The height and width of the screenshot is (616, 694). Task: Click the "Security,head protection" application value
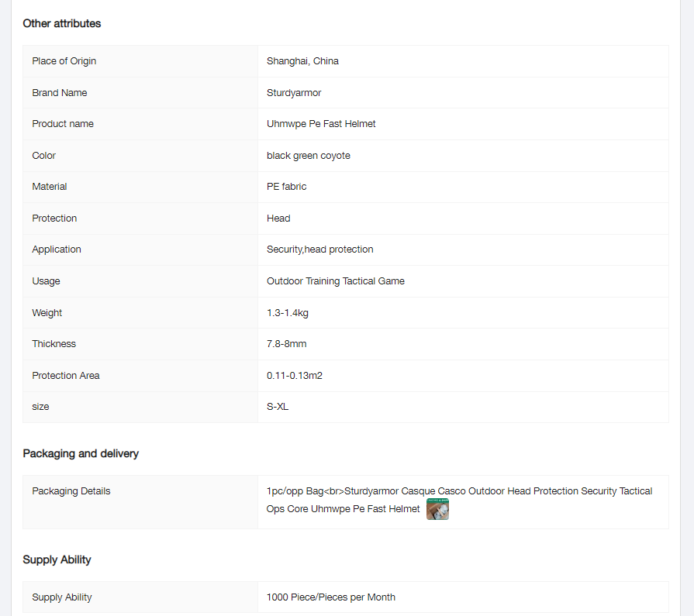pyautogui.click(x=320, y=249)
